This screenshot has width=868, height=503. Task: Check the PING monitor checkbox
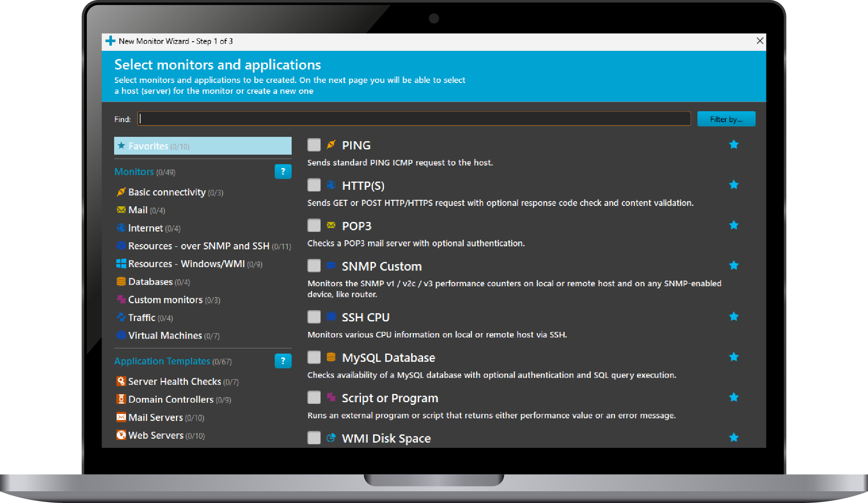(x=314, y=145)
